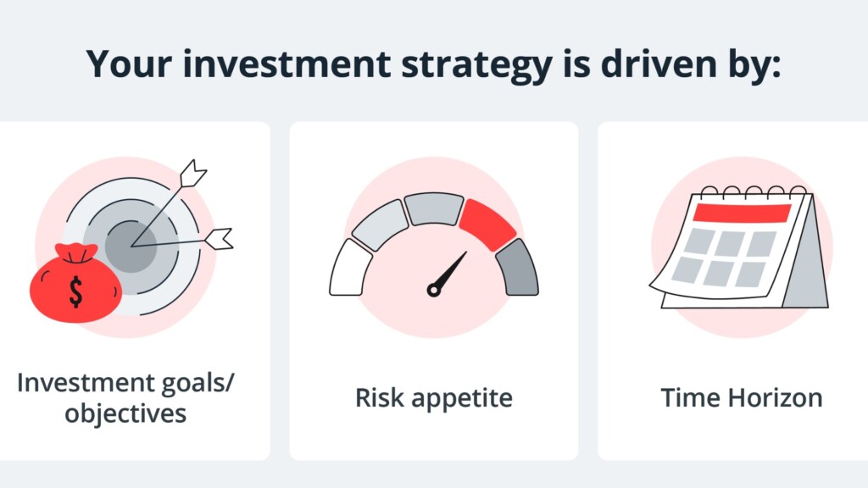Click the top center gray gauge segment
This screenshot has width=868, height=488.
tap(434, 208)
